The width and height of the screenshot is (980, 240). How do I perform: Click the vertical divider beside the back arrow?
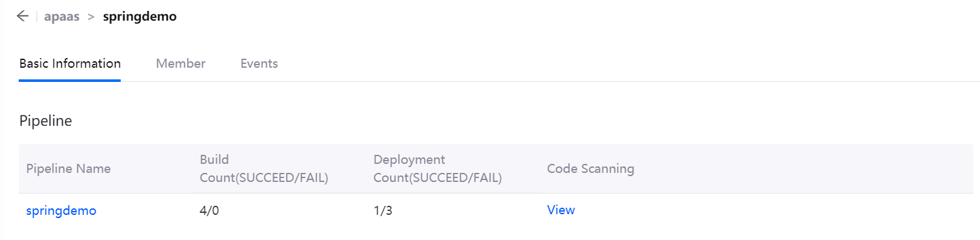(x=36, y=17)
